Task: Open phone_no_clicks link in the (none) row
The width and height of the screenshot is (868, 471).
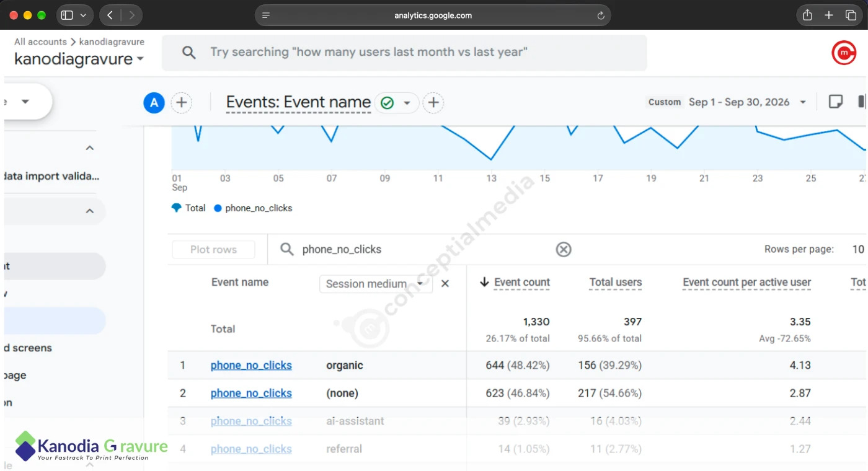Action: (x=251, y=393)
